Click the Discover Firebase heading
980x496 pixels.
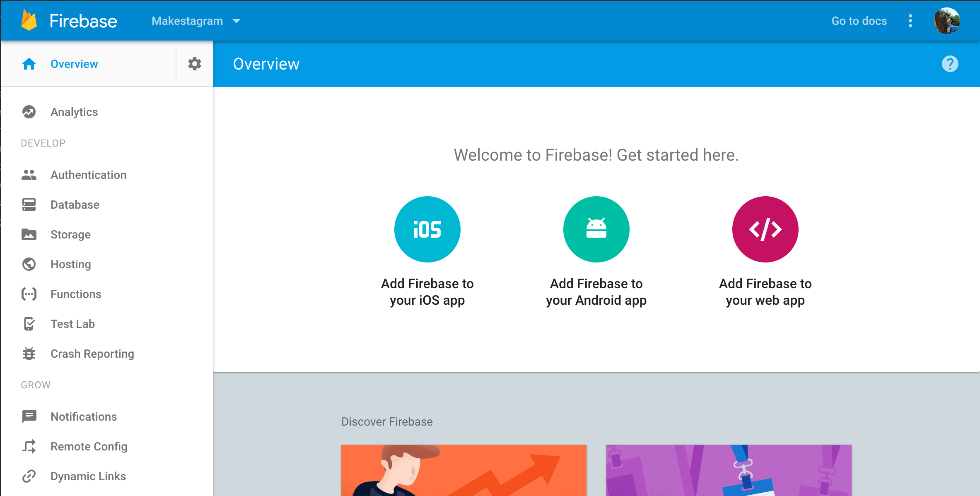click(x=387, y=421)
